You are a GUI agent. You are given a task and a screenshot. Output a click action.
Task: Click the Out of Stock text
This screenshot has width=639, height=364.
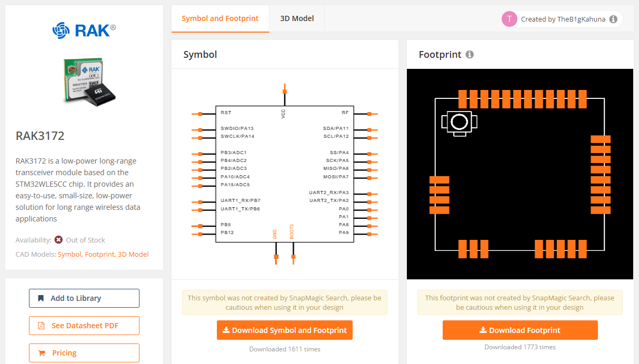[x=85, y=240]
